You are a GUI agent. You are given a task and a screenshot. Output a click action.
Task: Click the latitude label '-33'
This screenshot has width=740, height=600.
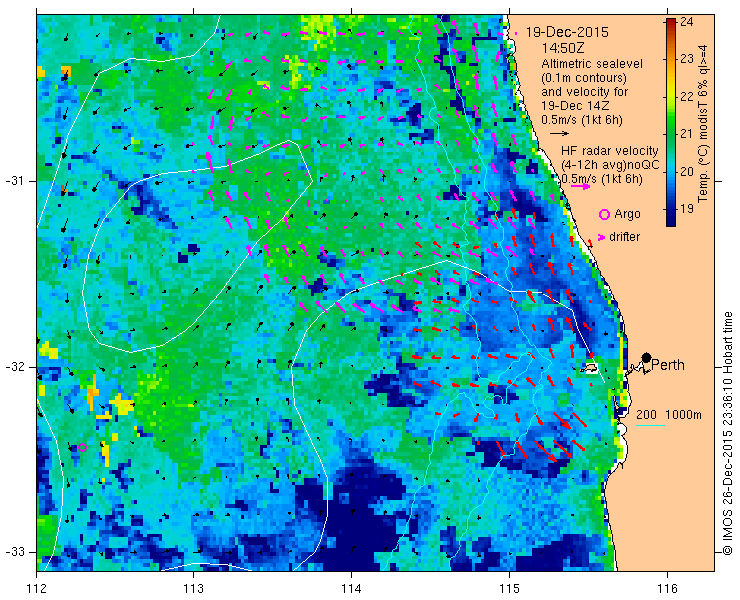pos(14,552)
